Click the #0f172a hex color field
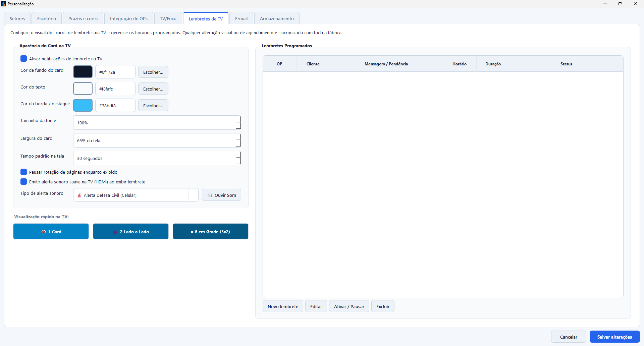The image size is (644, 346). click(x=115, y=72)
